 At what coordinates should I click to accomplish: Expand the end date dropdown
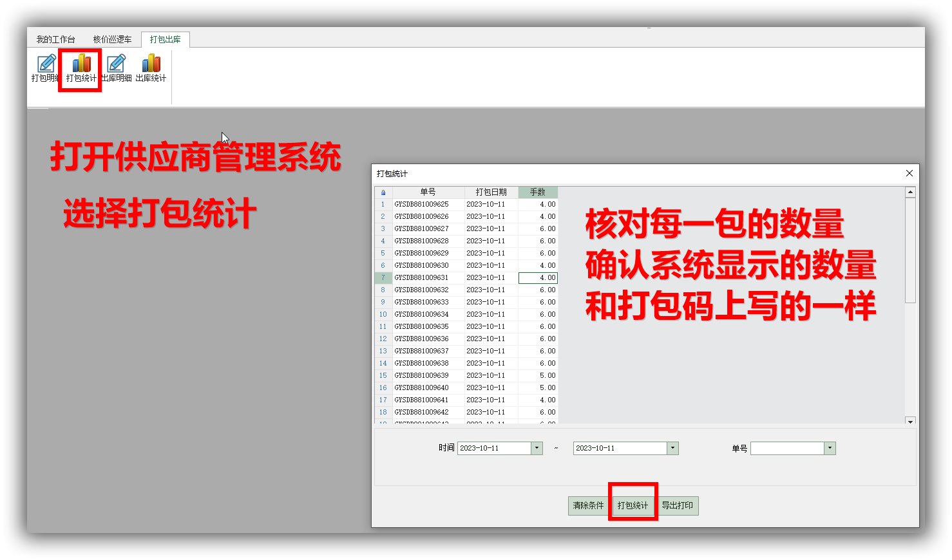pos(672,448)
